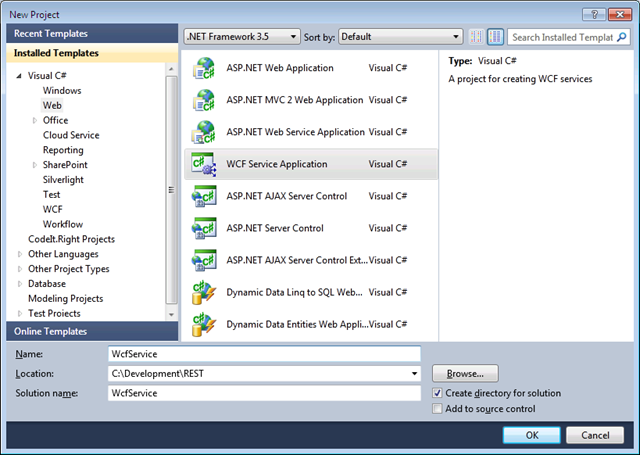Click the Cancel button
This screenshot has height=455, width=640.
click(595, 435)
